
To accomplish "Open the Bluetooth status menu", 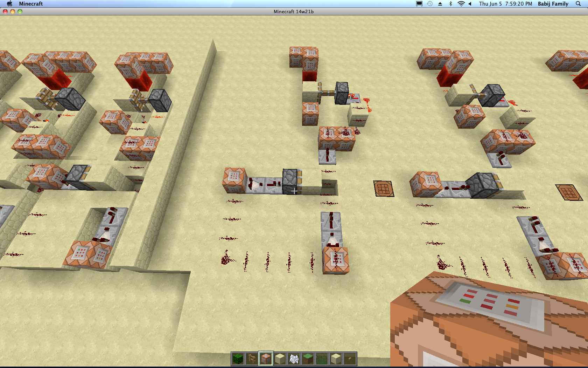I will pos(451,4).
